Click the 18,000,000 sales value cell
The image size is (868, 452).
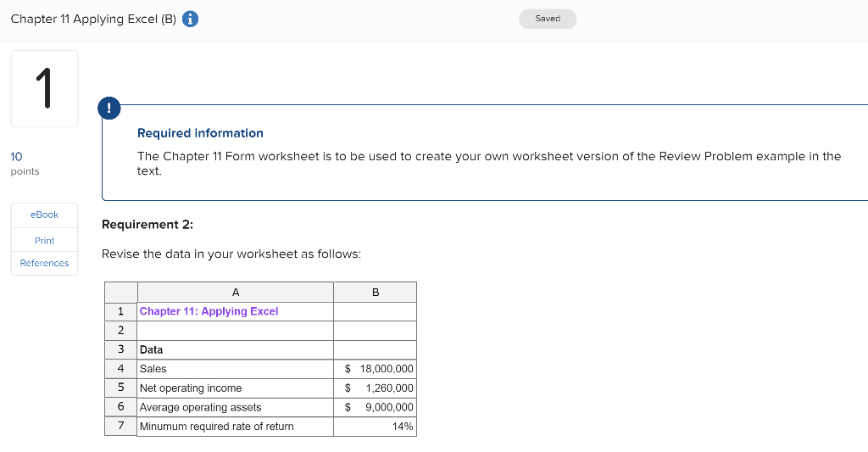[376, 369]
